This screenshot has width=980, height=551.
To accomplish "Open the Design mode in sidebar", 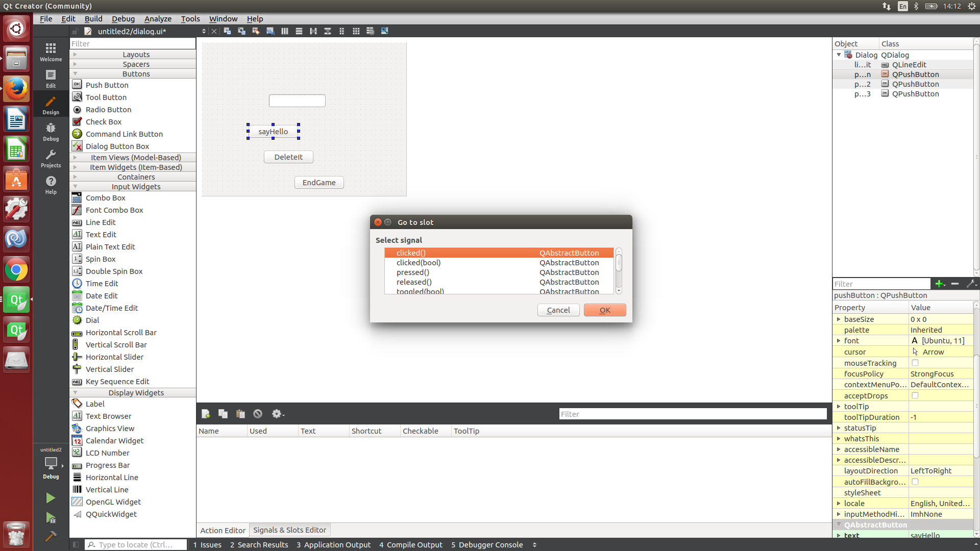I will [x=51, y=105].
